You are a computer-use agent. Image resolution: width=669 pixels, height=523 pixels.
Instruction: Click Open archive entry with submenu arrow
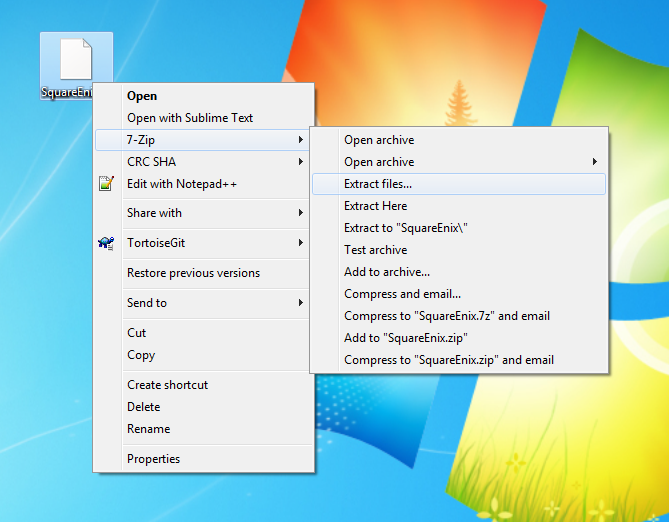click(459, 162)
